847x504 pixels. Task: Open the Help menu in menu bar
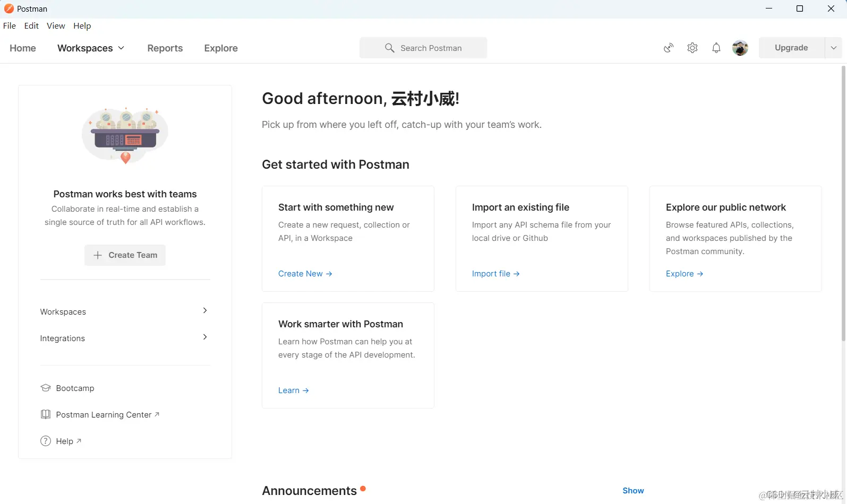tap(82, 25)
